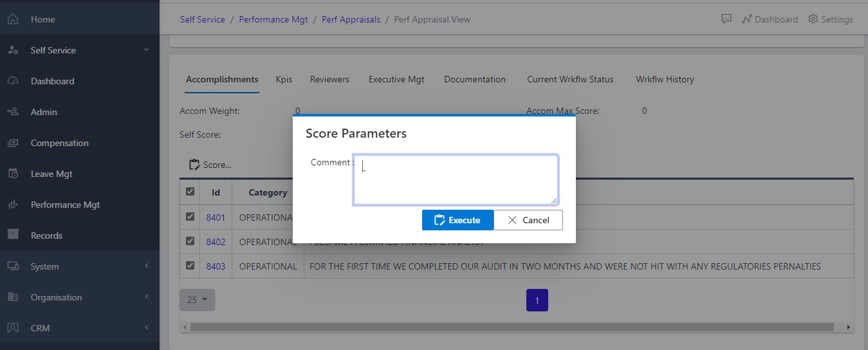Sort by the Category column header
This screenshot has height=350, width=868.
click(268, 192)
